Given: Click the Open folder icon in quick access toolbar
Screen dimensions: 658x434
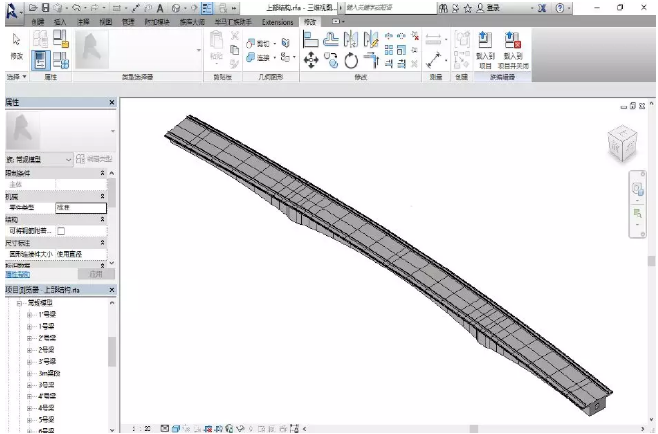Looking at the screenshot, I should (x=33, y=8).
